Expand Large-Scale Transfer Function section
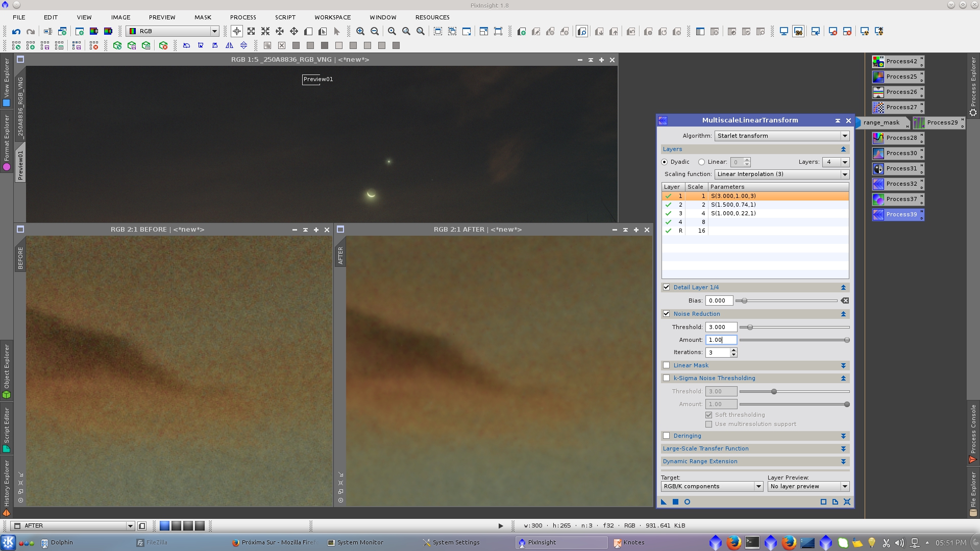 click(755, 448)
